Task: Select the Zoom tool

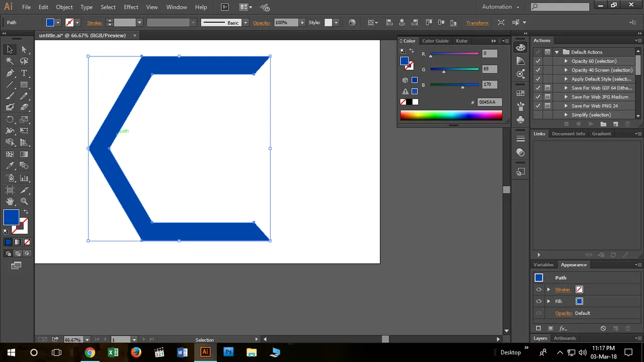Action: tap(24, 201)
